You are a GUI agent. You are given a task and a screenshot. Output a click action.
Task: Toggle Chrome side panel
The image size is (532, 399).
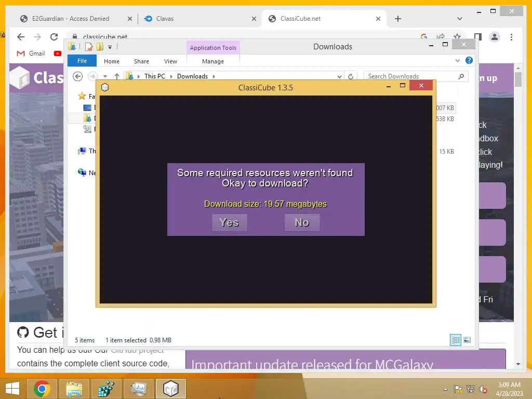478,37
